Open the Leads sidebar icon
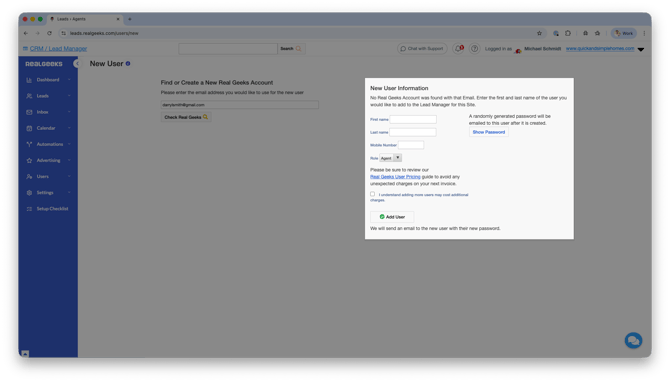This screenshot has height=382, width=670. pyautogui.click(x=29, y=96)
